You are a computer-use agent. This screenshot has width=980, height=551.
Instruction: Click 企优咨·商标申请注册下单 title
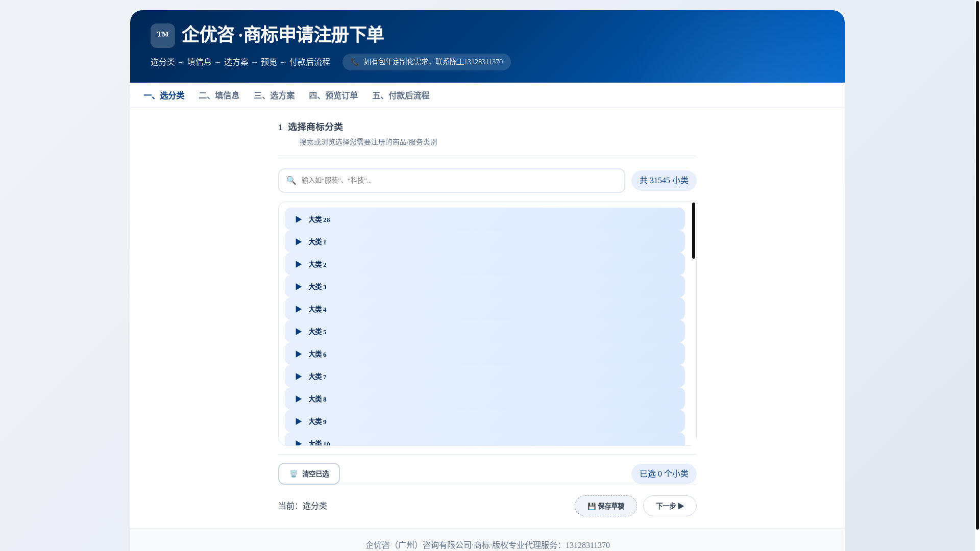[x=283, y=35]
